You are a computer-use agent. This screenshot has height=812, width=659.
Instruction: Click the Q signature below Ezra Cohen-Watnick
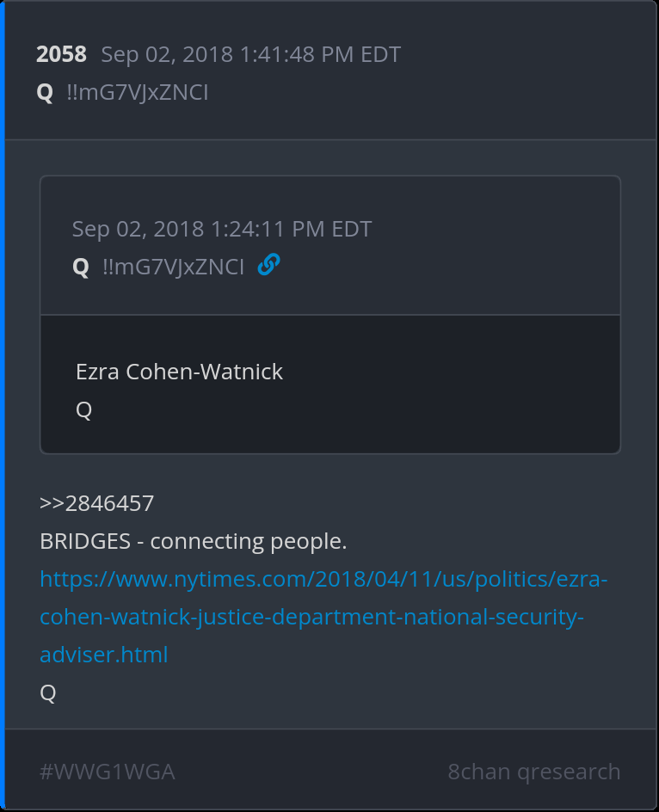click(83, 409)
